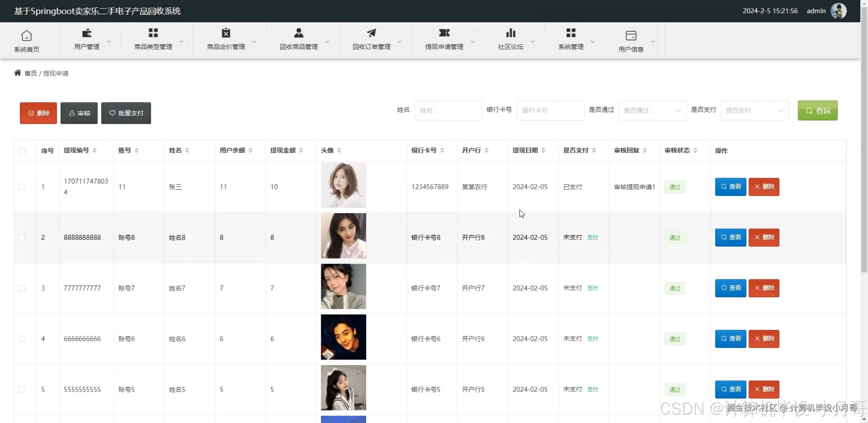The image size is (868, 423).
Task: Open the 用户信息 menu label
Action: click(x=631, y=50)
